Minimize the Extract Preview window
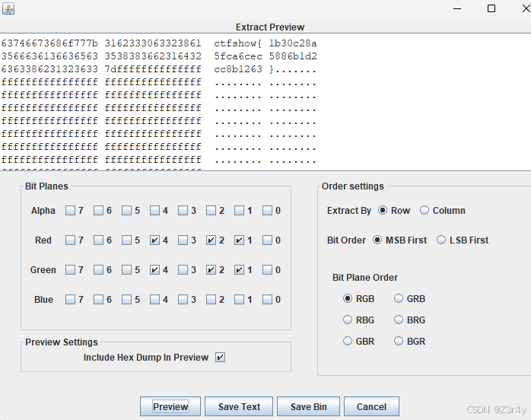 [457, 8]
